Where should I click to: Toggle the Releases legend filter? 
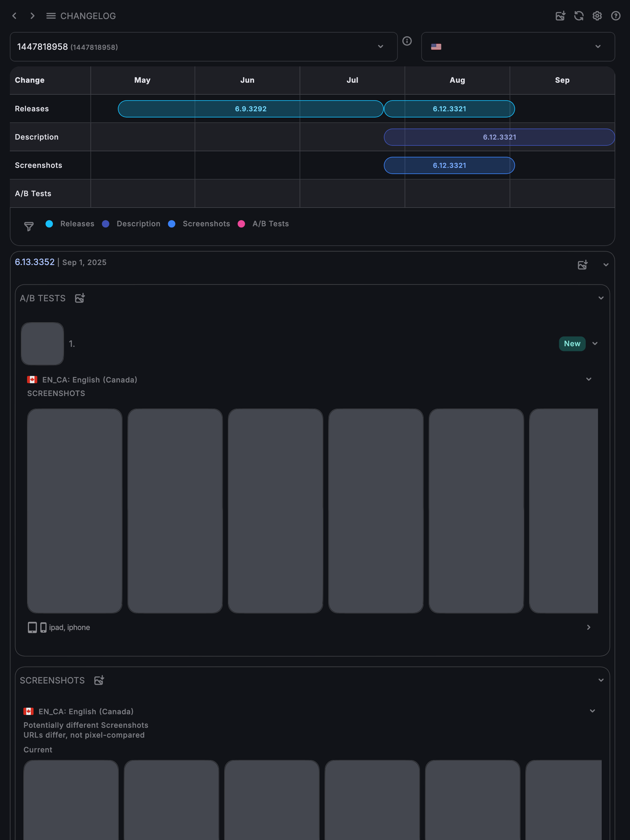click(70, 224)
